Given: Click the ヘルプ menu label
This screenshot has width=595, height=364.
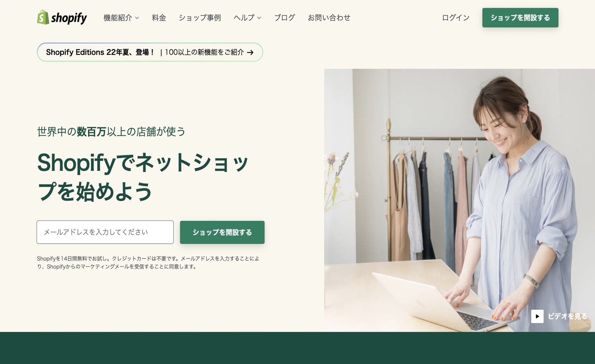Looking at the screenshot, I should click(244, 18).
